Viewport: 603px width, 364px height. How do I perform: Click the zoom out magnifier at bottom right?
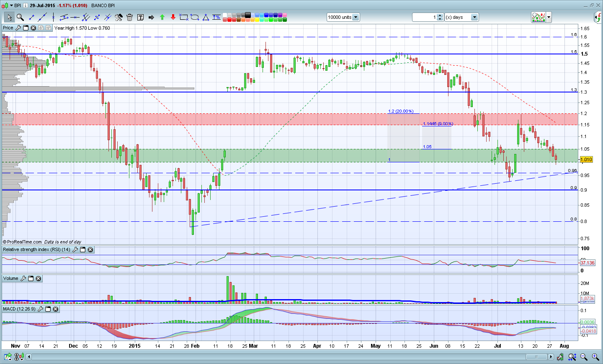[584, 357]
